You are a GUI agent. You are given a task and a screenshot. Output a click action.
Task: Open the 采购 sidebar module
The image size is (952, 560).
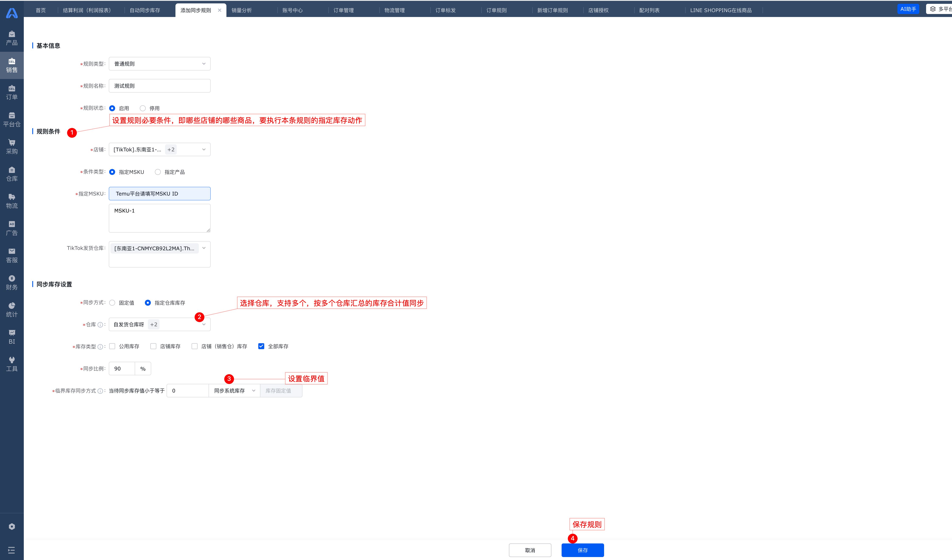12,147
